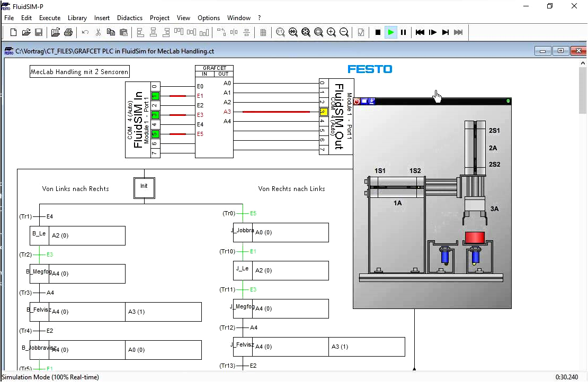This screenshot has width=588, height=382.
Task: Select step J_Le in the GRAFCET
Action: coord(243,270)
